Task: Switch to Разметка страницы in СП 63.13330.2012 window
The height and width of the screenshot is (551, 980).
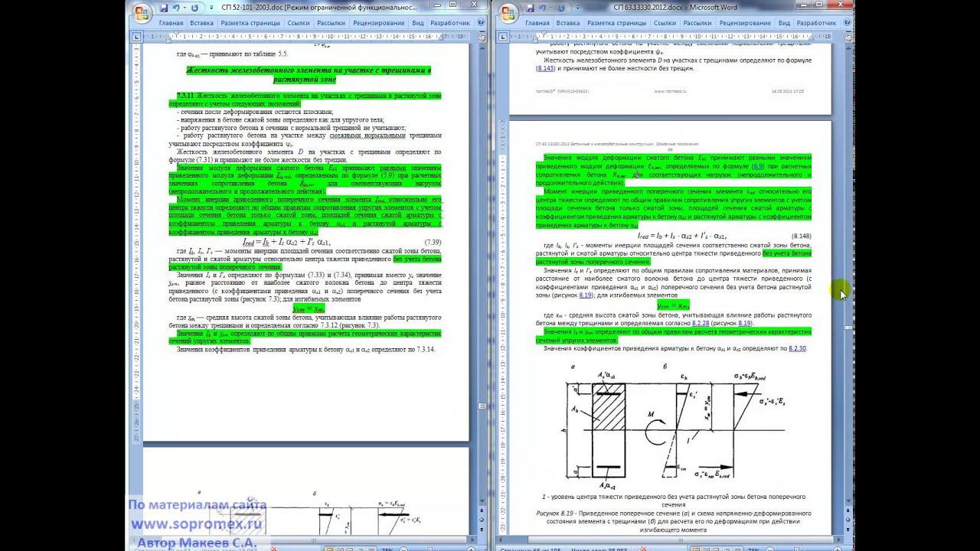Action: 617,23
